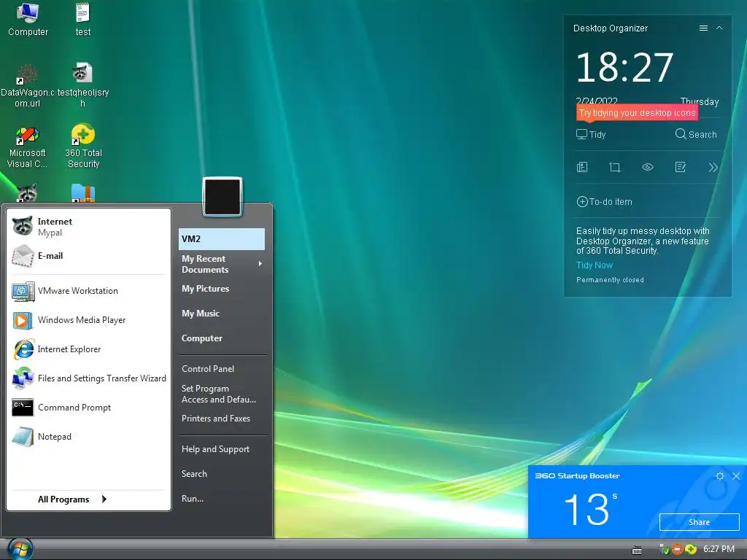Select the test text file icon
747x560 pixels.
coord(83,19)
